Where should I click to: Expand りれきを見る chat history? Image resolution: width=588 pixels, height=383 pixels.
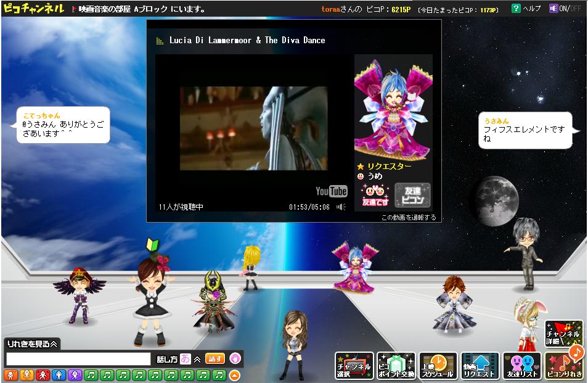coord(32,344)
